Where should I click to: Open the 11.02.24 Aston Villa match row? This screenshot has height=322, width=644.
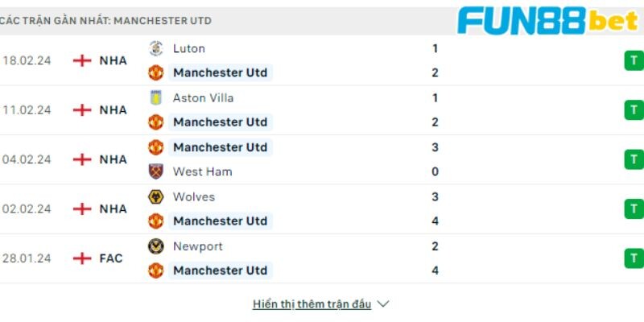click(x=322, y=110)
